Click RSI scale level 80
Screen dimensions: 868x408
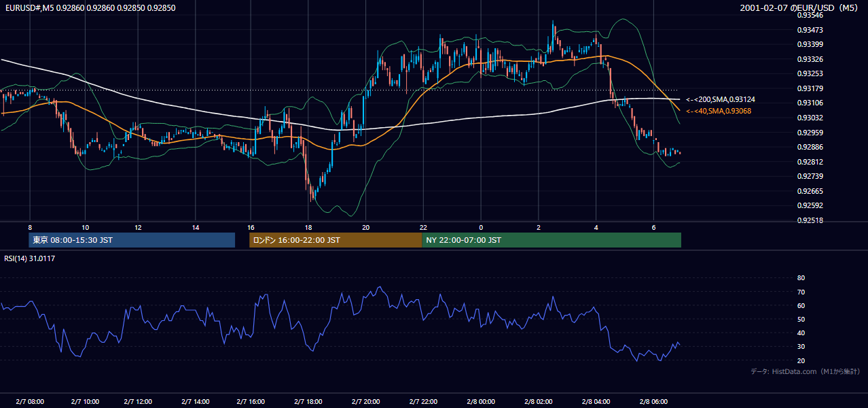[x=801, y=278]
